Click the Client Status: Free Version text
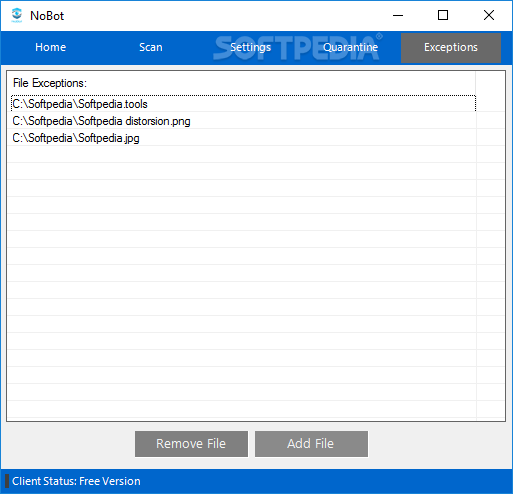 (x=76, y=481)
